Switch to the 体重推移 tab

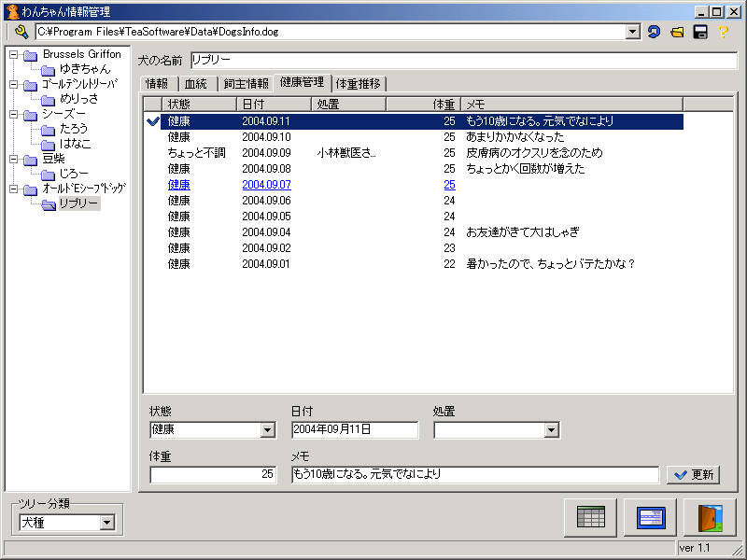(359, 84)
